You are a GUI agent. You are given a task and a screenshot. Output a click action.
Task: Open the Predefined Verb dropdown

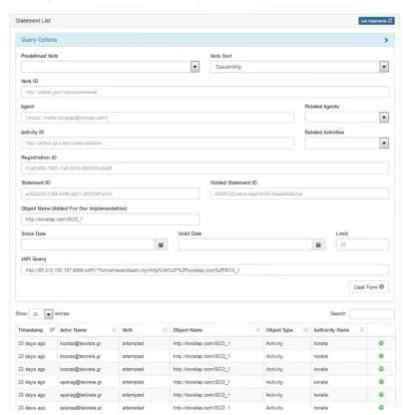(110, 67)
